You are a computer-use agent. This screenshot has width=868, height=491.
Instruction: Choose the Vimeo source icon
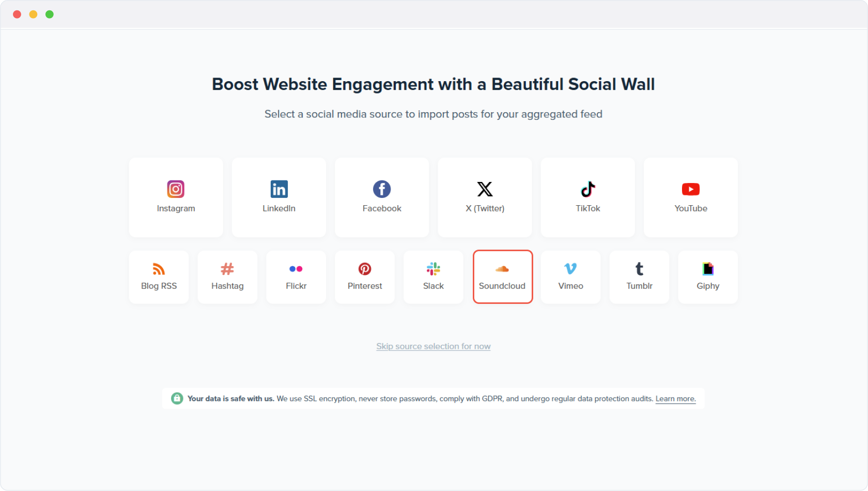[x=570, y=269]
